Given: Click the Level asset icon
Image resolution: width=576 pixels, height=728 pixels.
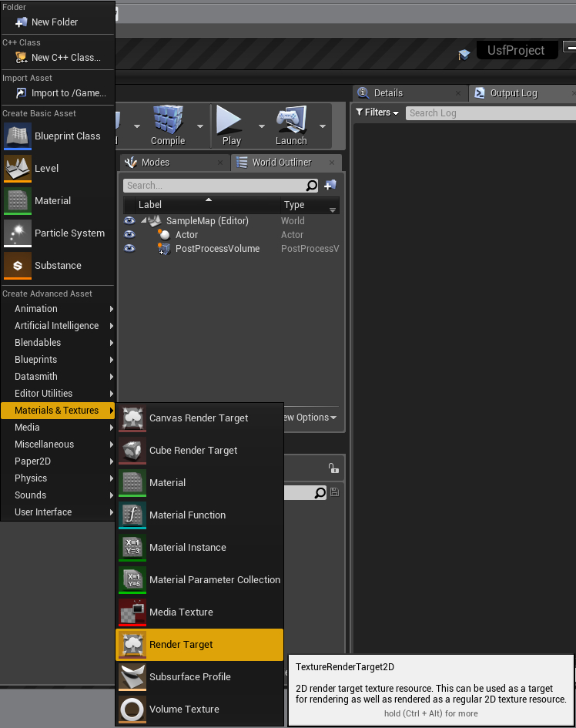Looking at the screenshot, I should [18, 168].
